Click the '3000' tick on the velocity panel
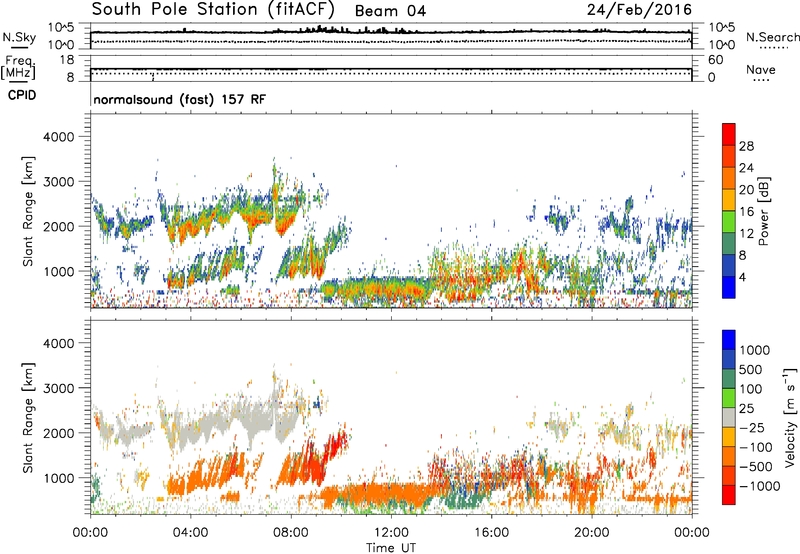 (59, 388)
